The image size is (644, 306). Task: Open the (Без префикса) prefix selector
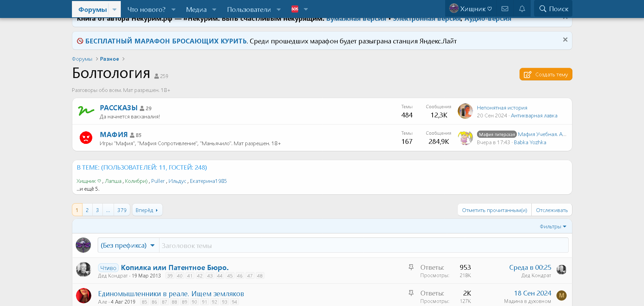(128, 245)
